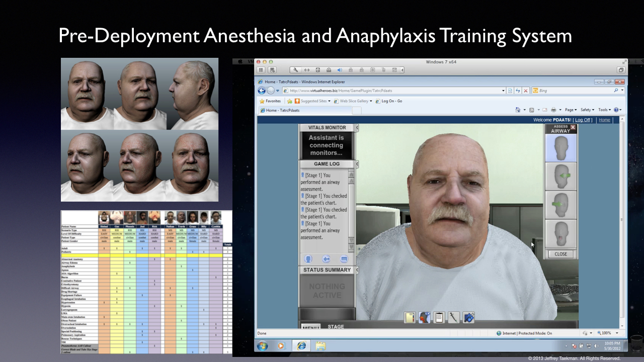Open the patient chart notes icon
The height and width of the screenshot is (362, 644).
410,318
